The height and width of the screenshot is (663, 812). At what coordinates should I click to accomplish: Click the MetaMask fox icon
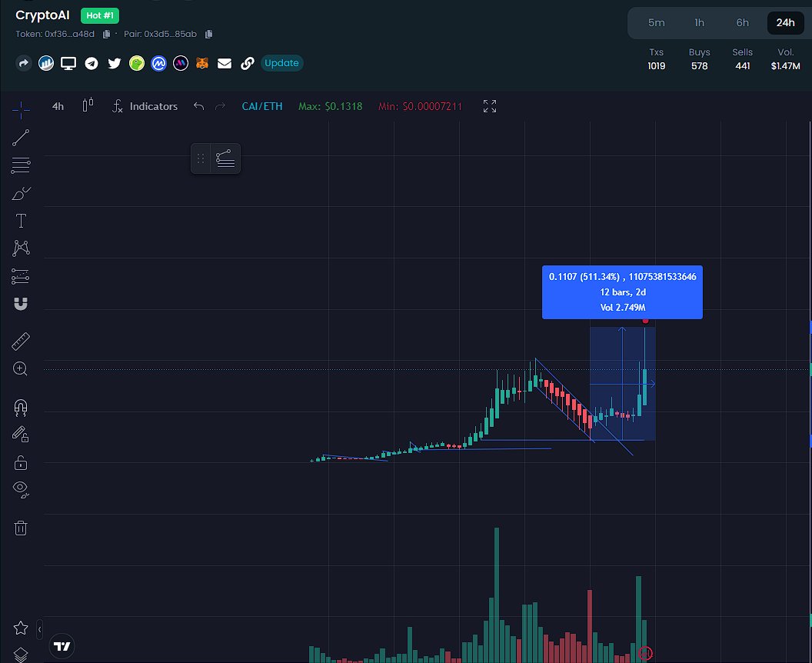(x=202, y=63)
